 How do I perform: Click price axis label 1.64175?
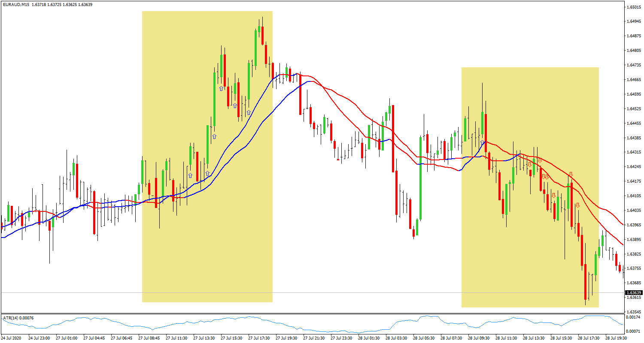(x=633, y=181)
